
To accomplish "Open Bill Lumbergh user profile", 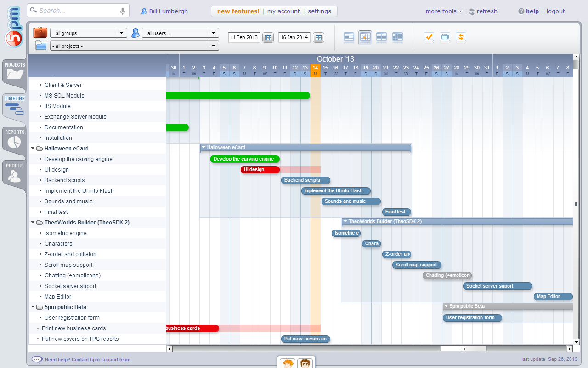I will tap(164, 11).
